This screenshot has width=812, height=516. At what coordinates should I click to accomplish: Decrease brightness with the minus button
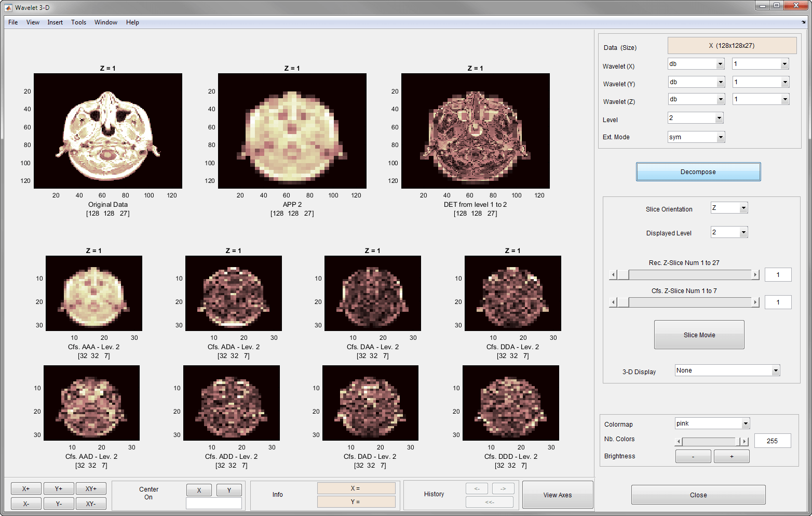pos(693,456)
